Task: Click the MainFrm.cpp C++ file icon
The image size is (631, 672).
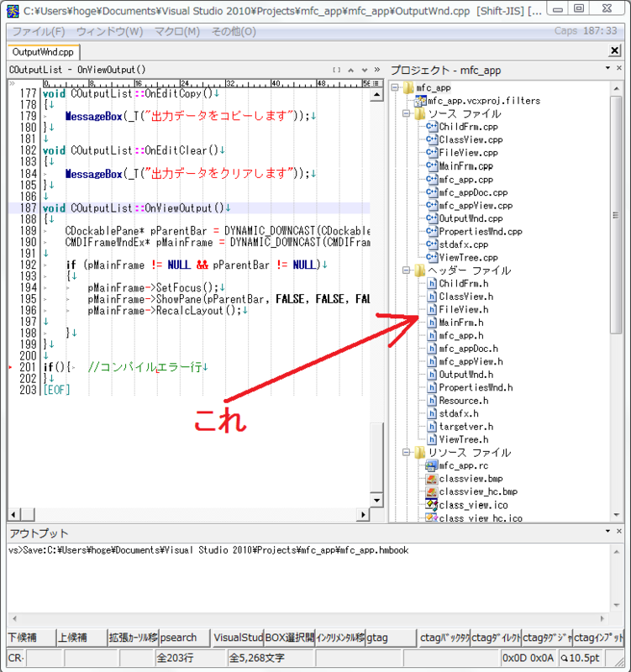Action: pyautogui.click(x=432, y=165)
